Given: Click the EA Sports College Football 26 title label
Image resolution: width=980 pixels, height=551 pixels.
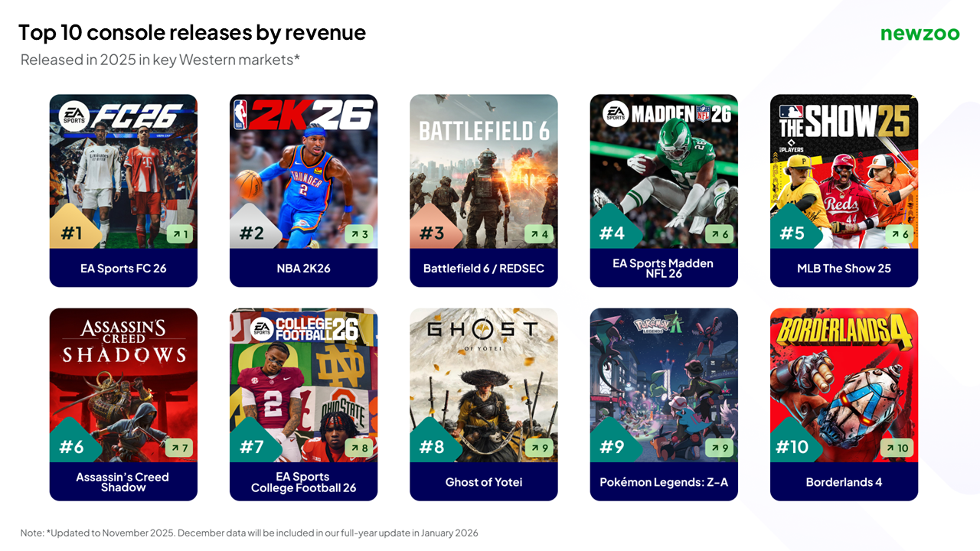Looking at the screenshot, I should pos(303,482).
